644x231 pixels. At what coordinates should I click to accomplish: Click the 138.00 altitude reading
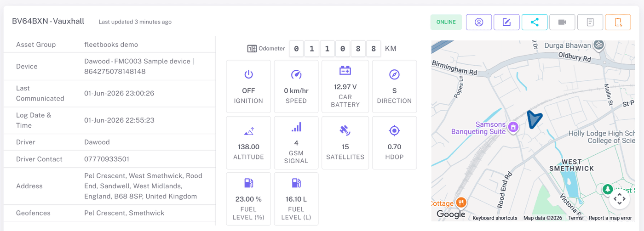[x=248, y=147]
